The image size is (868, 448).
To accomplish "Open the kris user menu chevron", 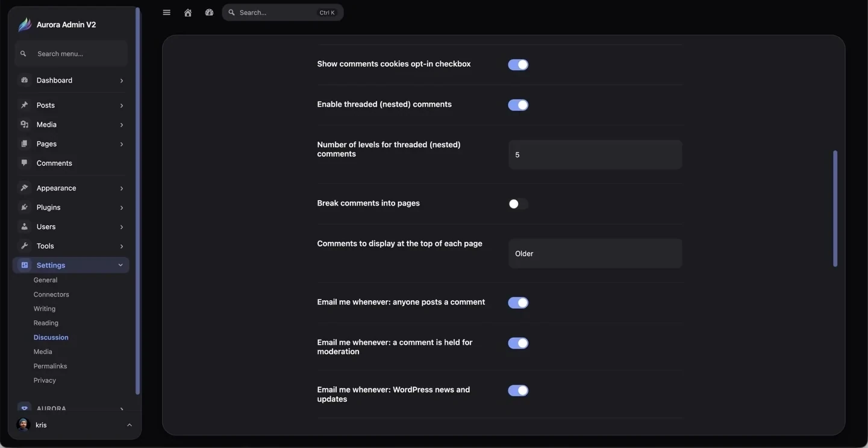I will (x=130, y=425).
